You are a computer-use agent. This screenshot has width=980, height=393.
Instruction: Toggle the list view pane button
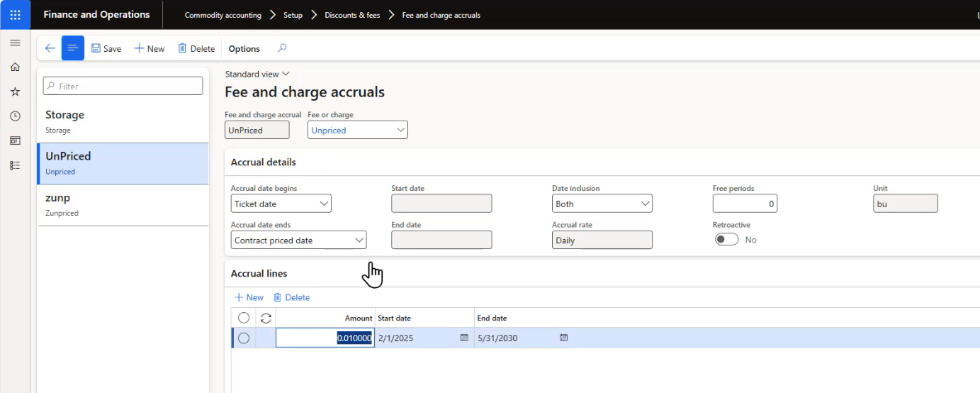[72, 48]
